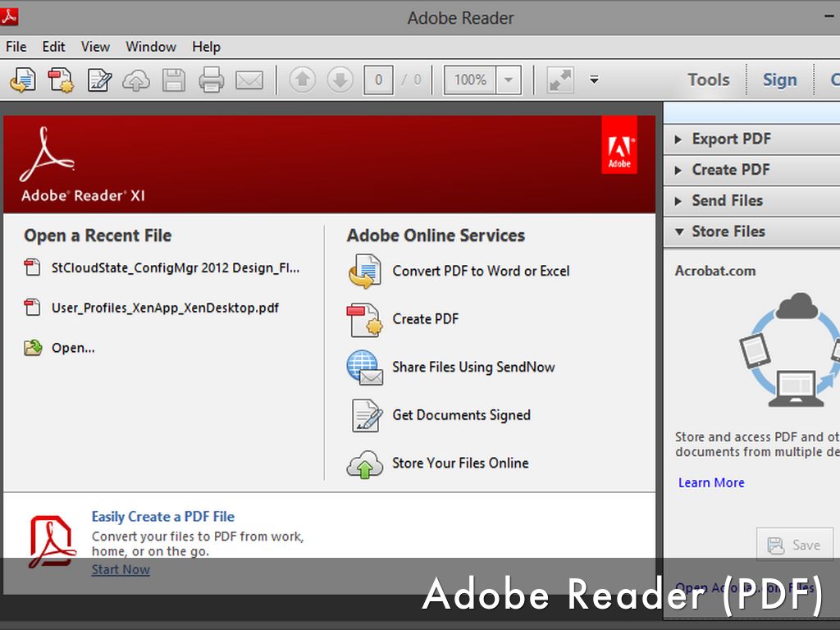This screenshot has height=630, width=840.
Task: Click the 100% zoom value field
Action: [470, 80]
